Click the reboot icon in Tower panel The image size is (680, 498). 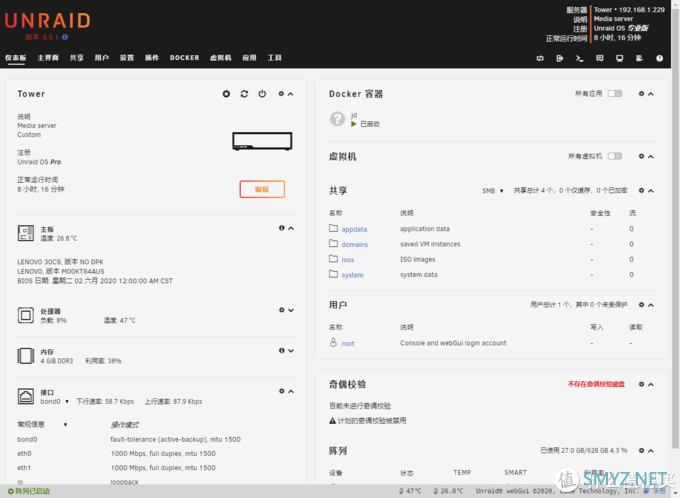pos(244,94)
